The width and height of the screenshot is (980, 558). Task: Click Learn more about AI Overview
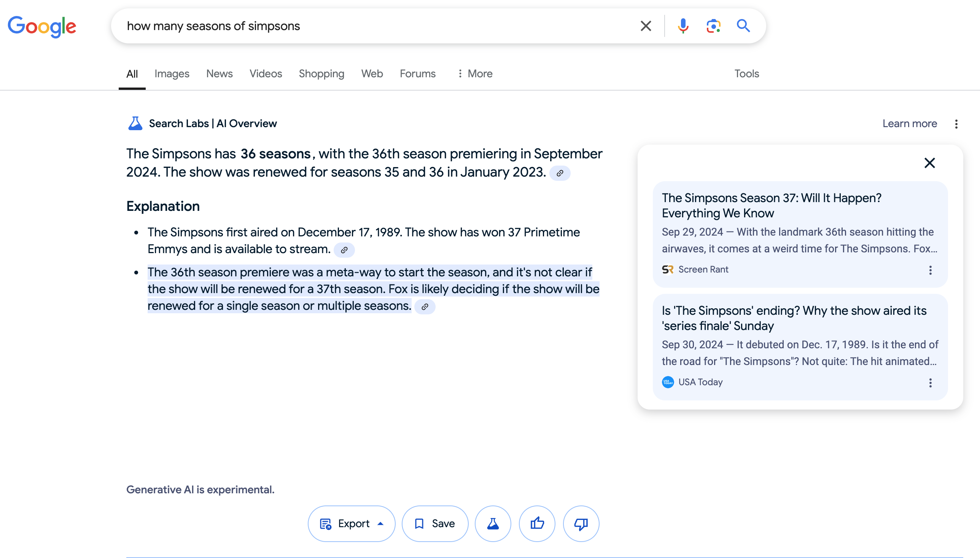point(908,123)
